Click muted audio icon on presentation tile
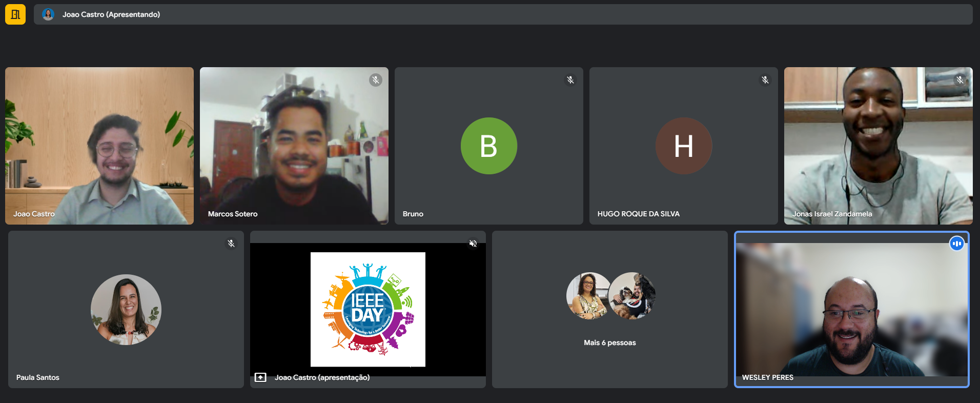 pyautogui.click(x=473, y=243)
